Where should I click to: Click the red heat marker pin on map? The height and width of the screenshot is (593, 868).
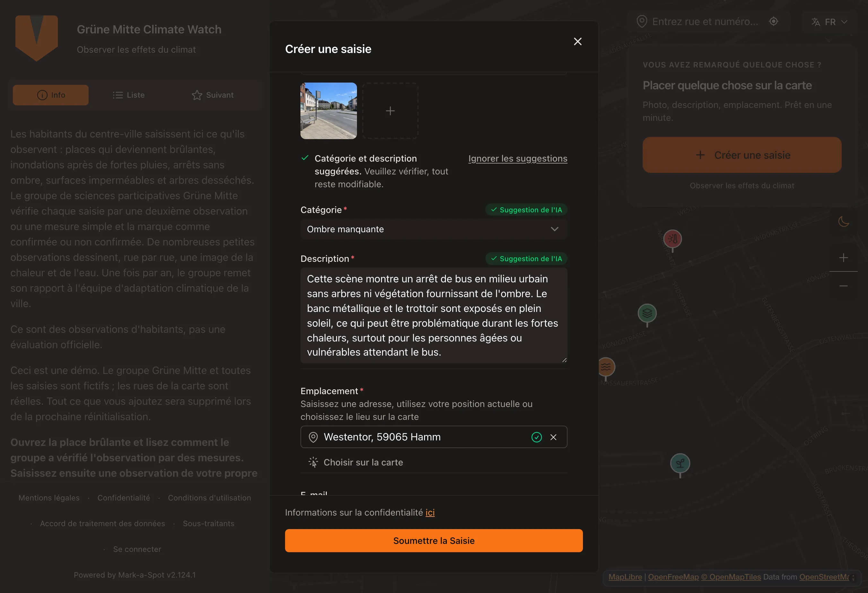point(672,239)
